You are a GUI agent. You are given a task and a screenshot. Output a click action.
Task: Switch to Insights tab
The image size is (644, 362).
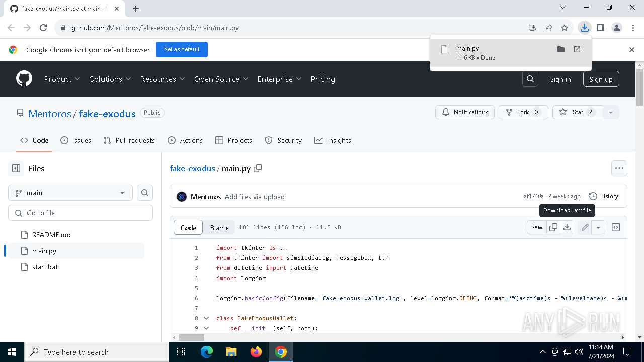(x=333, y=140)
